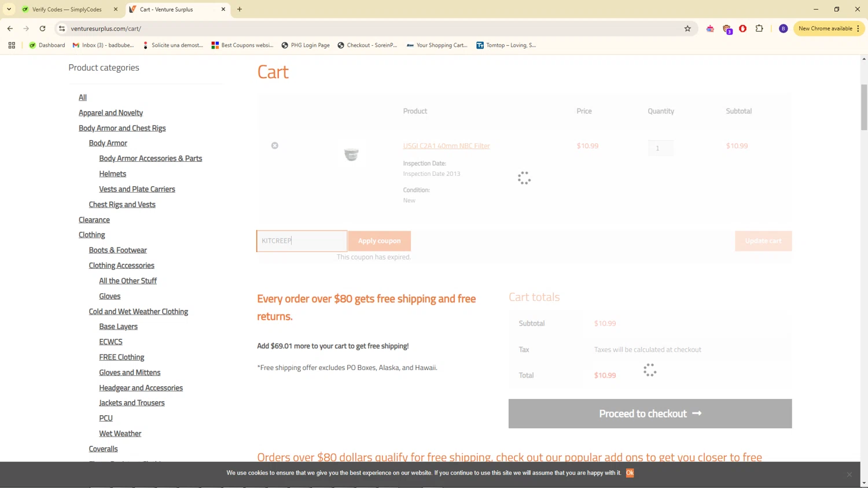Screen dimensions: 868x488
Task: Click the browser forward arrow
Action: pos(26,28)
